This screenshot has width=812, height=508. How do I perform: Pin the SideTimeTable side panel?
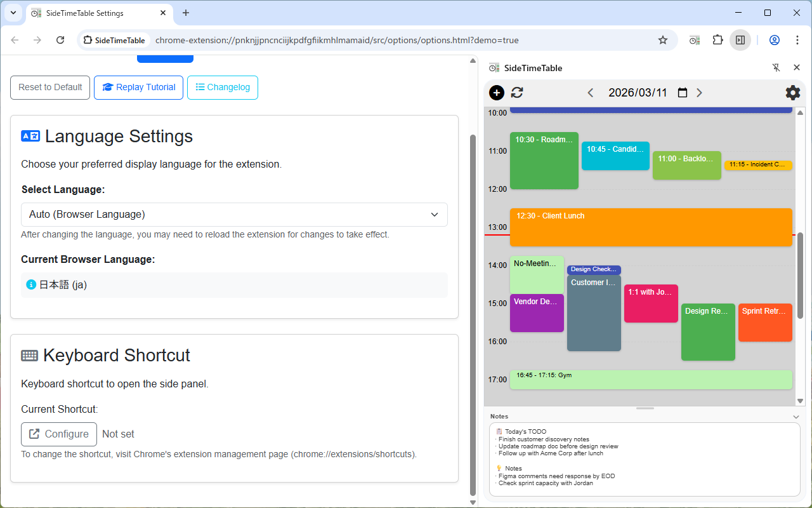pyautogui.click(x=776, y=68)
